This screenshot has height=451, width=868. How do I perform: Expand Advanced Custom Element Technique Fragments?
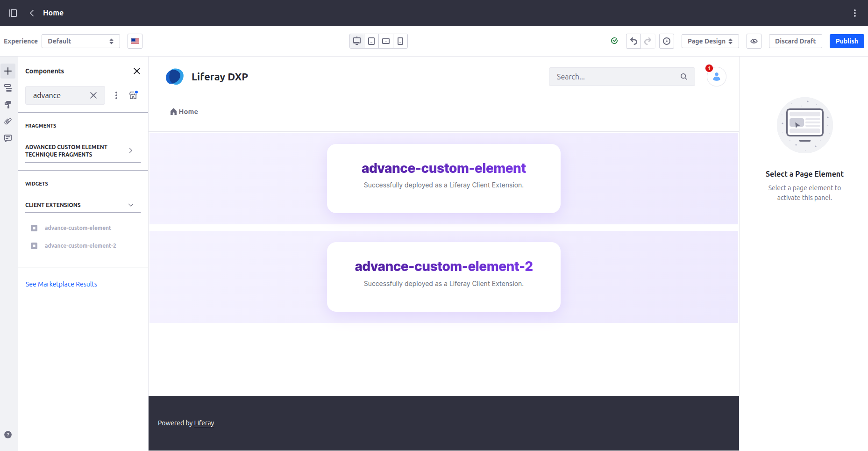click(83, 150)
